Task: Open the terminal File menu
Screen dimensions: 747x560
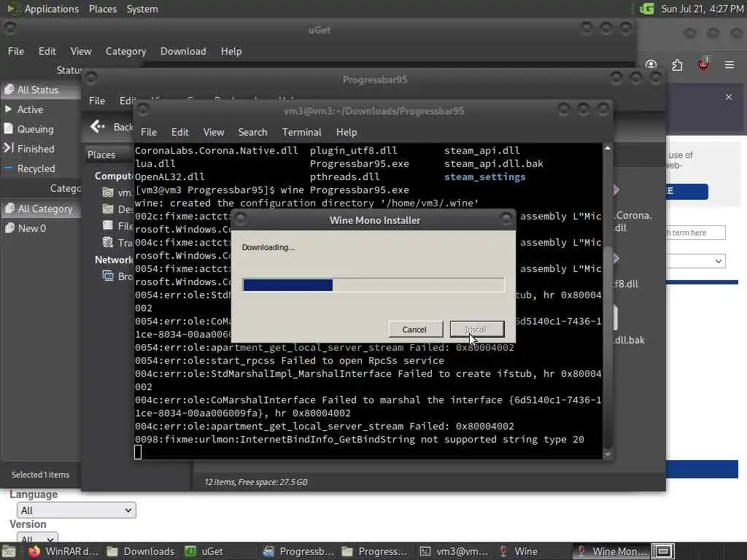Action: pyautogui.click(x=149, y=132)
